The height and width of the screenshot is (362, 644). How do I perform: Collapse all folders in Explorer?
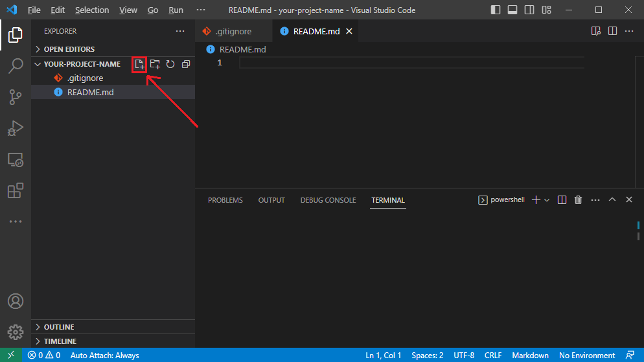(x=186, y=64)
